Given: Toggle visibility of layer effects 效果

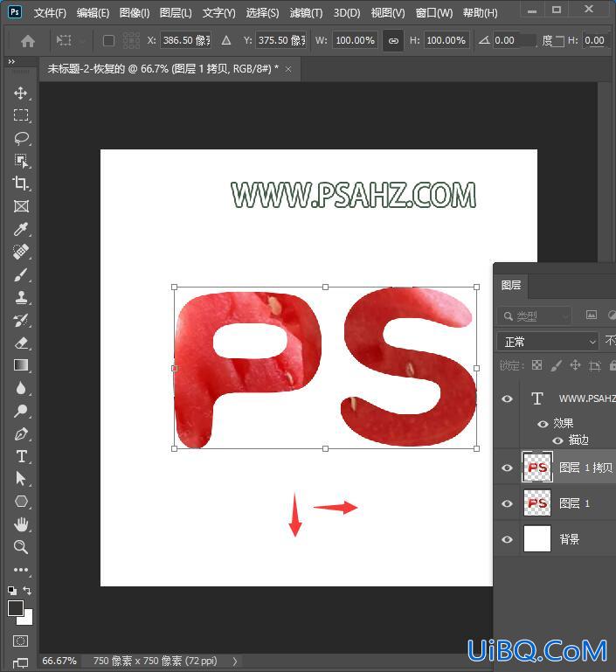Looking at the screenshot, I should 543,424.
